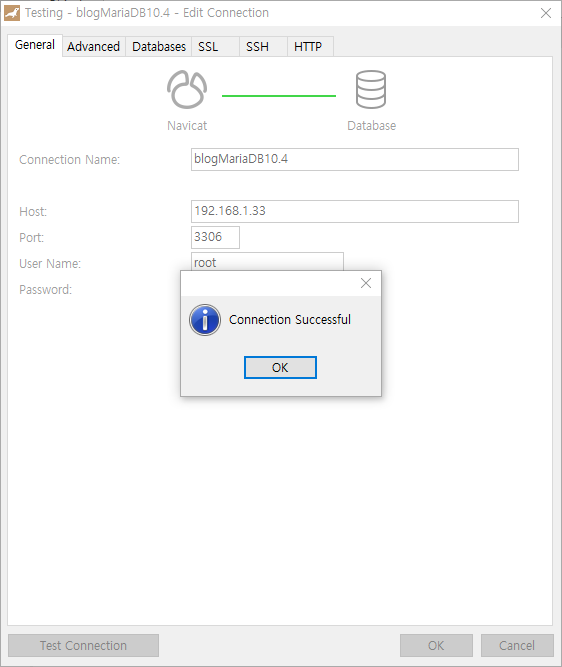Click the blue information icon
This screenshot has width=562, height=667.
point(205,320)
